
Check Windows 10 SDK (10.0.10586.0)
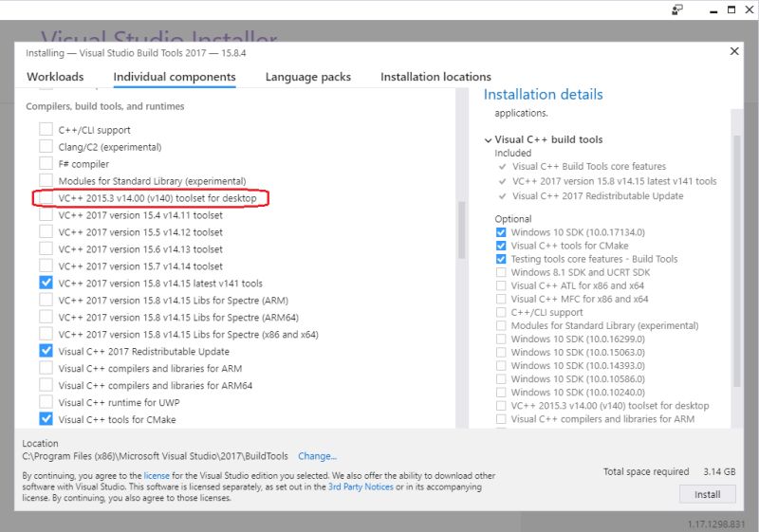[501, 378]
